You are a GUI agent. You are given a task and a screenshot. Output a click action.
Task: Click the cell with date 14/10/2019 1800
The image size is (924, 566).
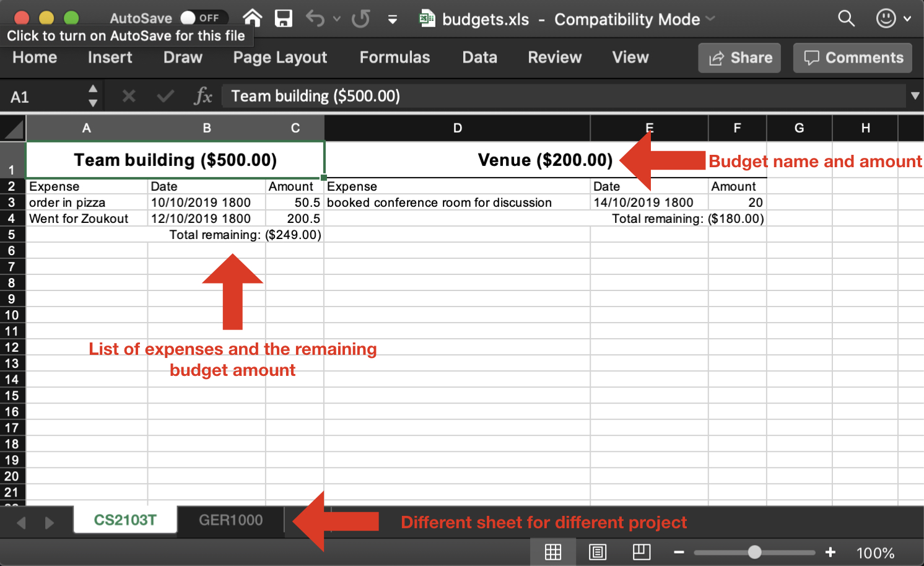[649, 202]
